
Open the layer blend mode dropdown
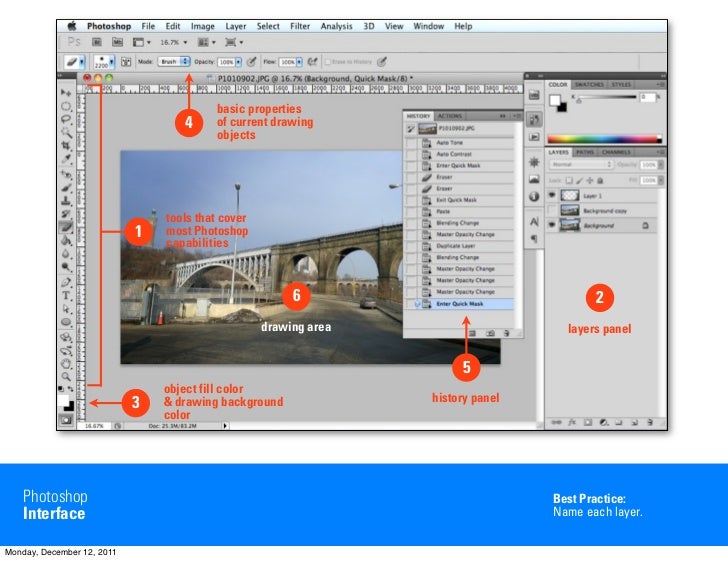tap(581, 164)
